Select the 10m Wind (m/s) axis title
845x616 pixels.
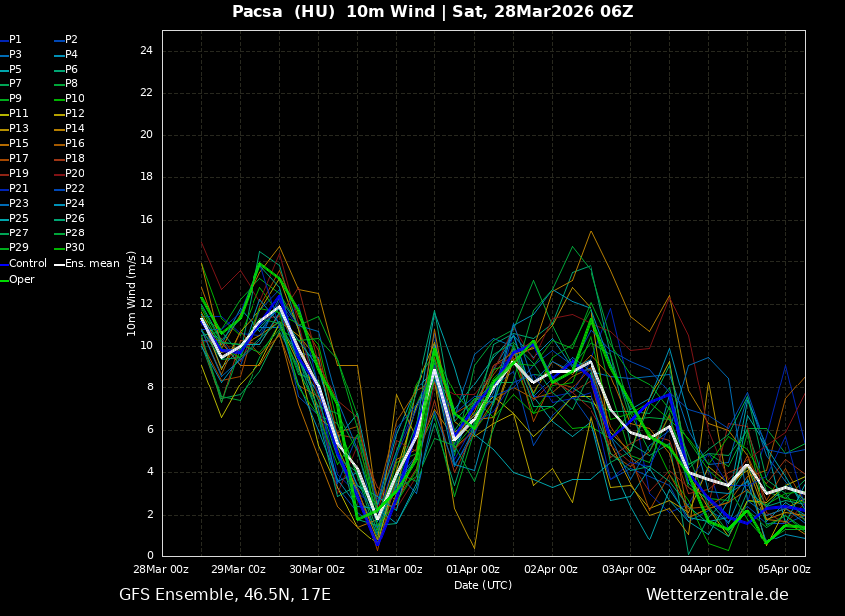pyautogui.click(x=131, y=293)
